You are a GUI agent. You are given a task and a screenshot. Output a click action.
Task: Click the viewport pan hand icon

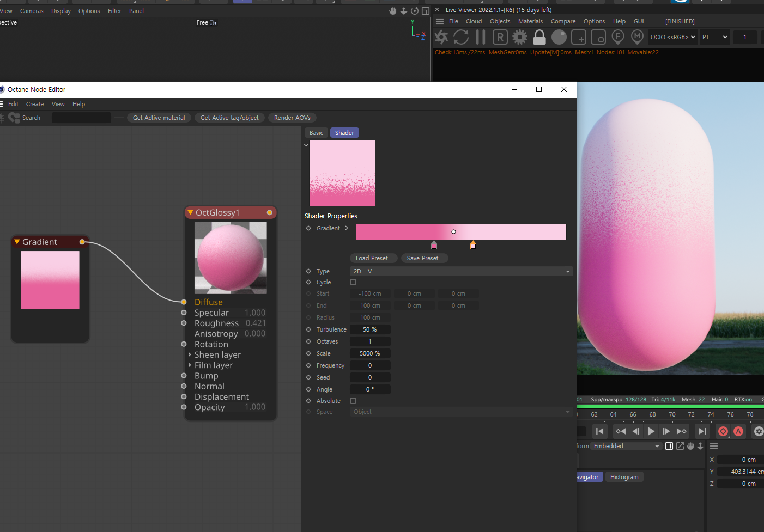[393, 11]
